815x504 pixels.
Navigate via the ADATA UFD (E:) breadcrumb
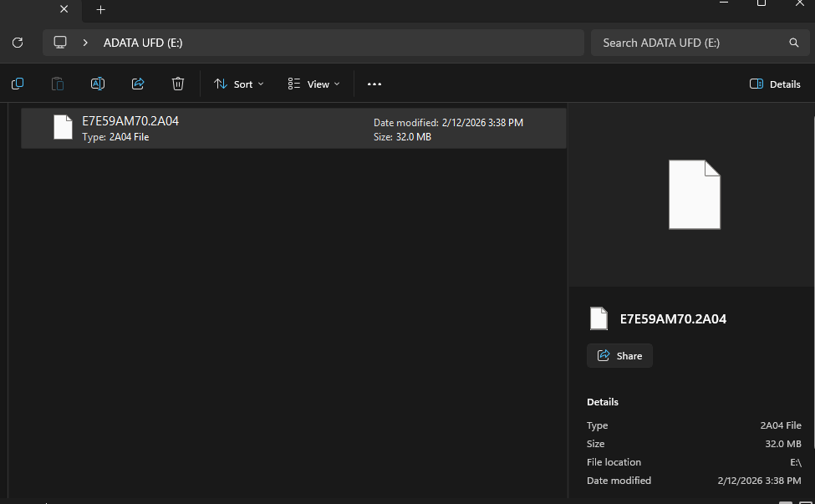(x=142, y=43)
